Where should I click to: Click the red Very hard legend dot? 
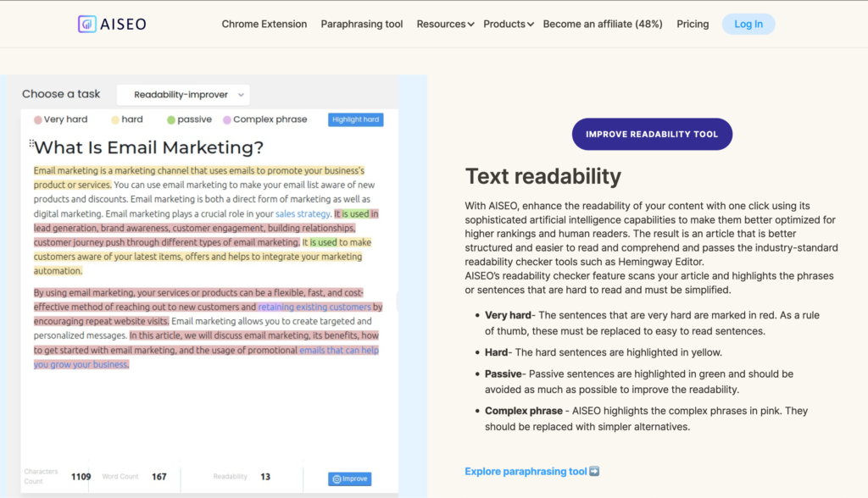[37, 119]
